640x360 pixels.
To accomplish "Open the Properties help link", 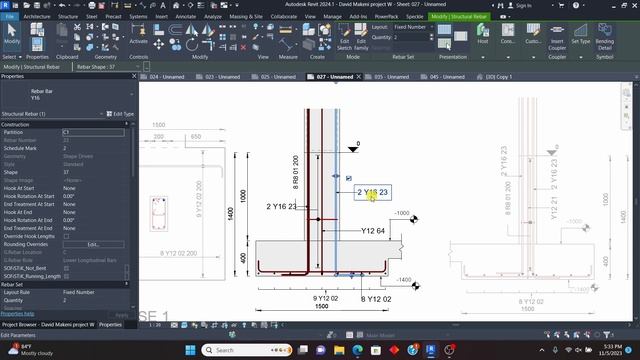I will pyautogui.click(x=17, y=314).
